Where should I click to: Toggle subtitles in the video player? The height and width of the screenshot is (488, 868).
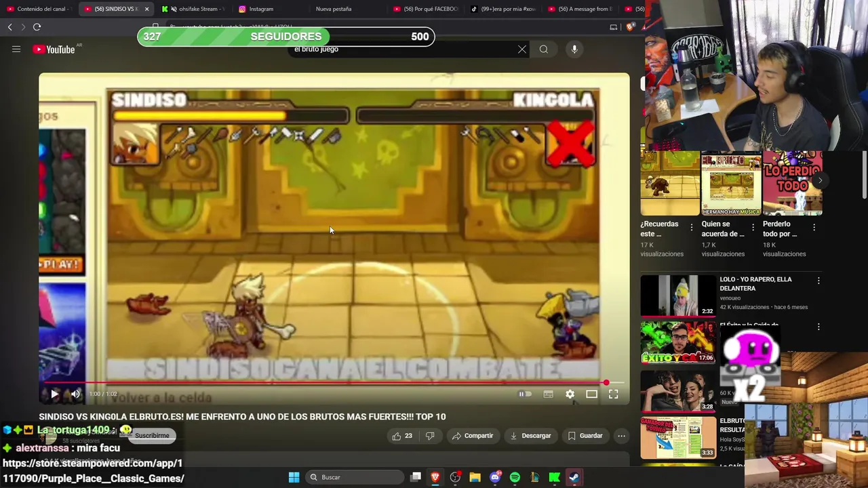548,394
